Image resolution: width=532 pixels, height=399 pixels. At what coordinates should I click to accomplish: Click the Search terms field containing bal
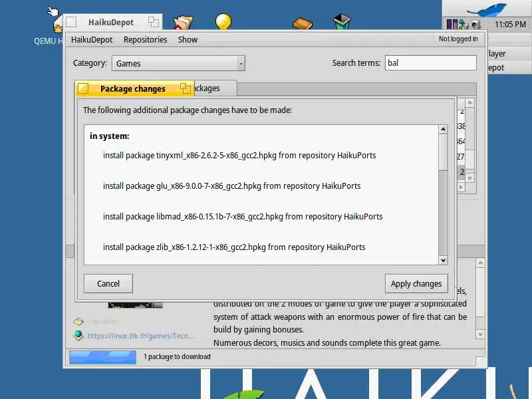[x=430, y=63]
